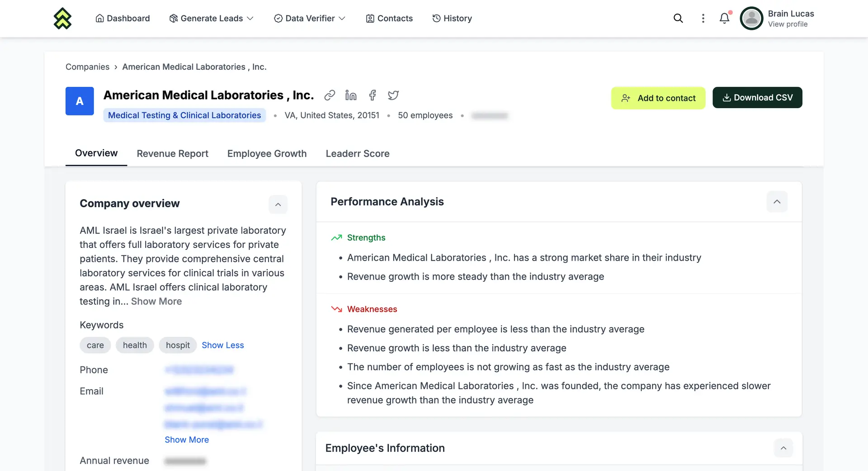Click the notification bell icon
Image resolution: width=868 pixels, height=471 pixels.
tap(724, 18)
